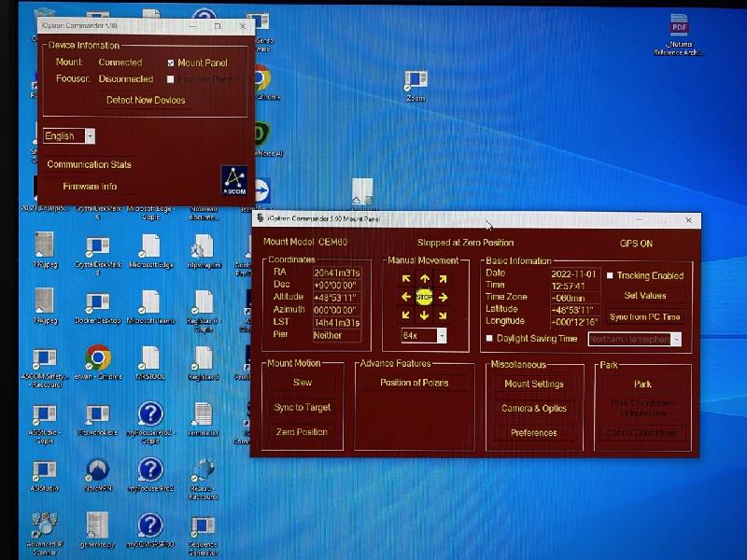This screenshot has width=747, height=560.
Task: Click the Set Values button
Action: click(x=645, y=296)
